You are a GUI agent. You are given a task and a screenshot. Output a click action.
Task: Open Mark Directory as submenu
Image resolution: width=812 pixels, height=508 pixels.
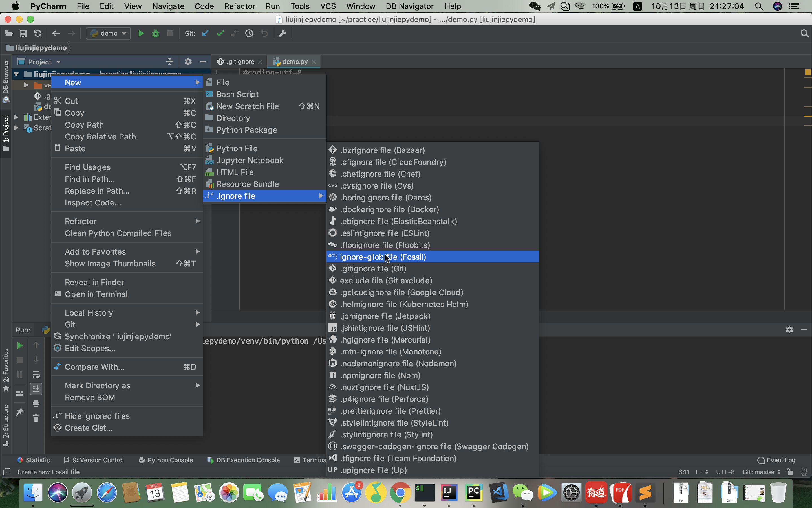(127, 385)
